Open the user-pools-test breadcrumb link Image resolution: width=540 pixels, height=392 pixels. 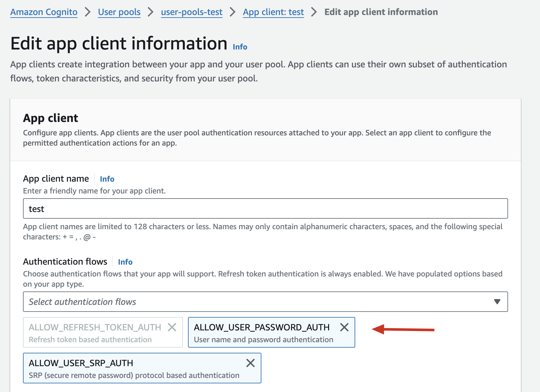click(191, 12)
